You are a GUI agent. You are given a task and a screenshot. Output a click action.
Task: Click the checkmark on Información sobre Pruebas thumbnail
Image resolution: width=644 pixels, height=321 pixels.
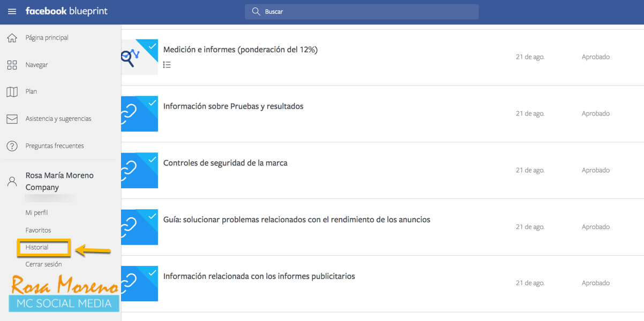152,102
